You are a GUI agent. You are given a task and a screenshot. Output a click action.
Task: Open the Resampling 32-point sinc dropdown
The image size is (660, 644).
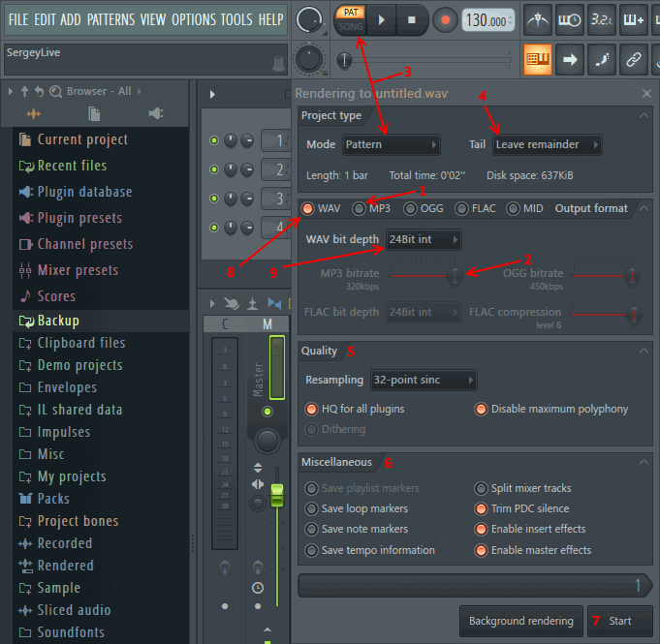click(x=424, y=380)
